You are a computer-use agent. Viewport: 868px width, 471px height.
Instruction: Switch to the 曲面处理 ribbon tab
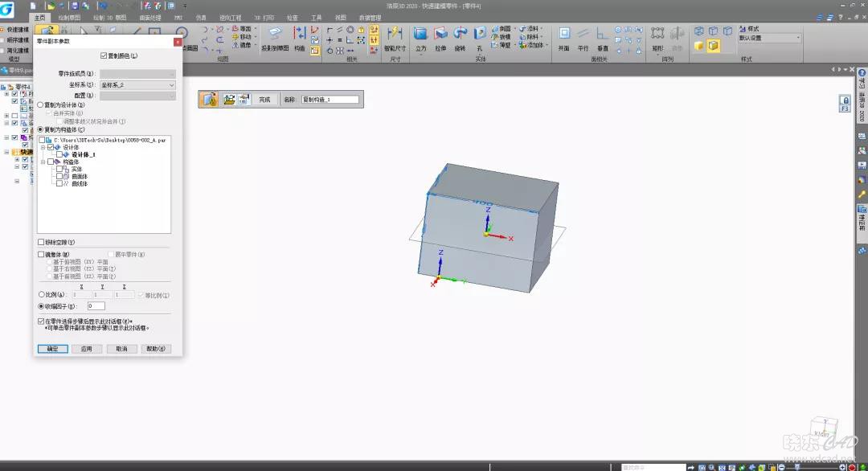151,17
